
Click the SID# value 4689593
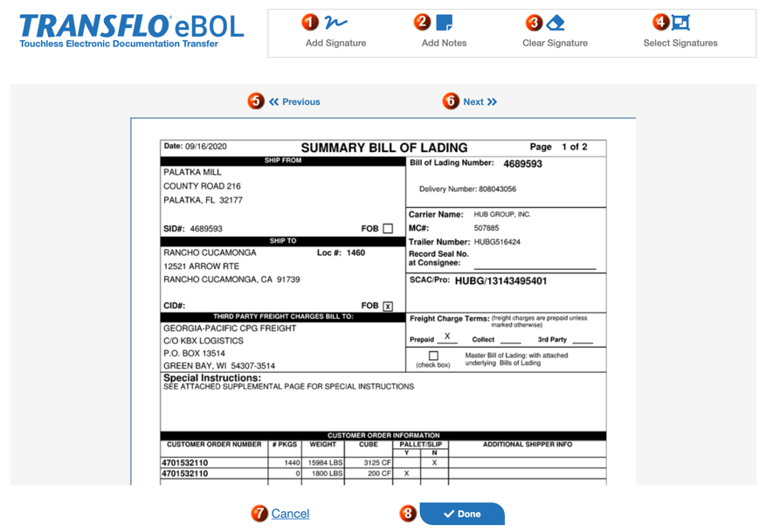point(206,229)
